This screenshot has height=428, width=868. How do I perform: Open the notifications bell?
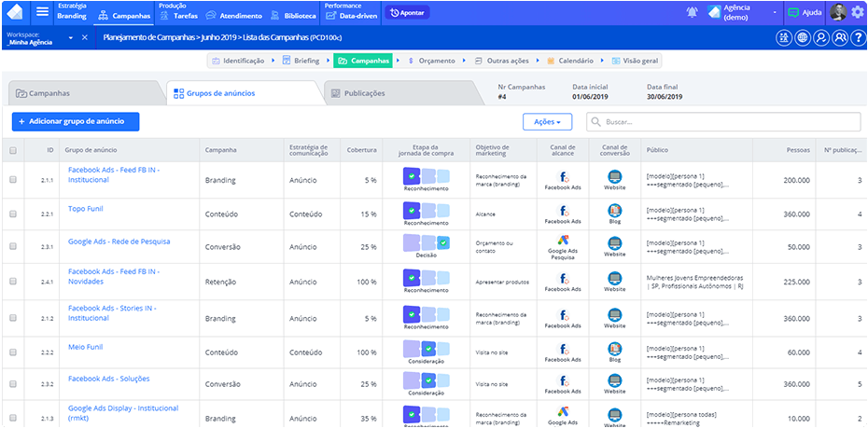[x=692, y=12]
